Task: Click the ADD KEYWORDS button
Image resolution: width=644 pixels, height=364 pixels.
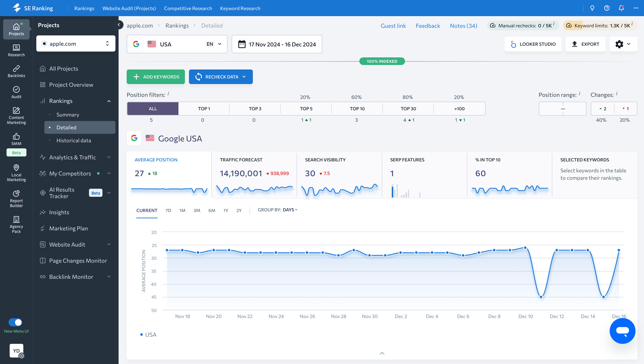Action: pyautogui.click(x=156, y=77)
